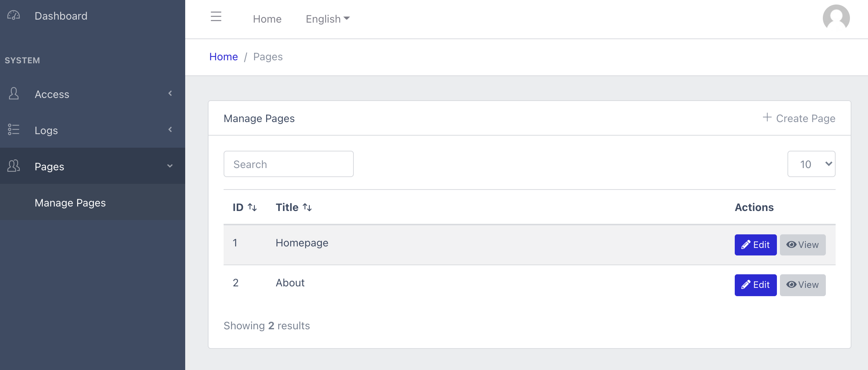View the About page
The height and width of the screenshot is (370, 868).
(x=803, y=285)
